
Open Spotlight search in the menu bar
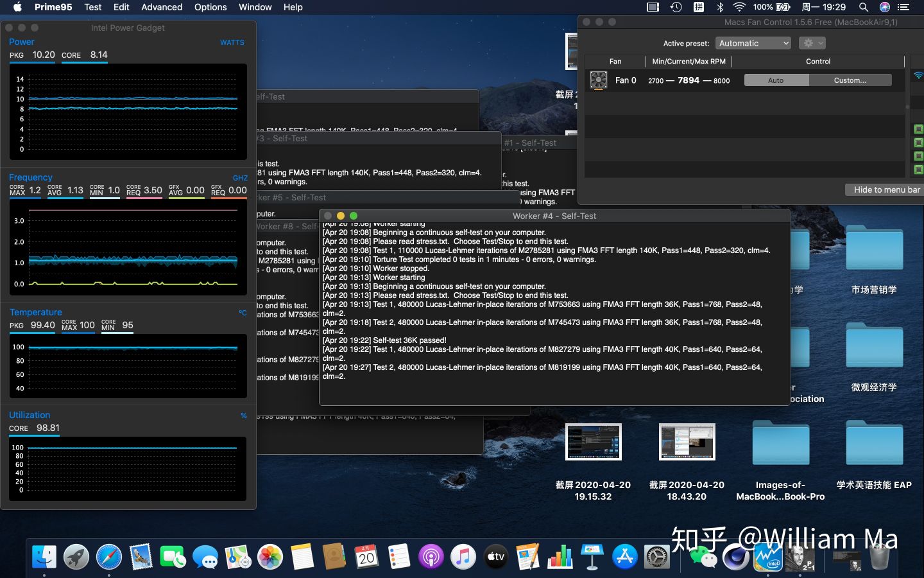(x=864, y=7)
